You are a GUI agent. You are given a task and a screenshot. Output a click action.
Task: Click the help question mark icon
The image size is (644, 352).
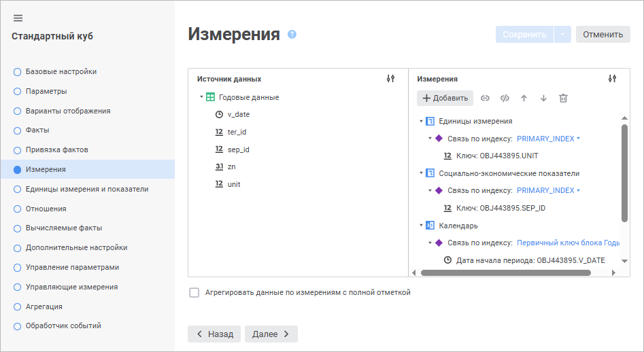pos(292,34)
